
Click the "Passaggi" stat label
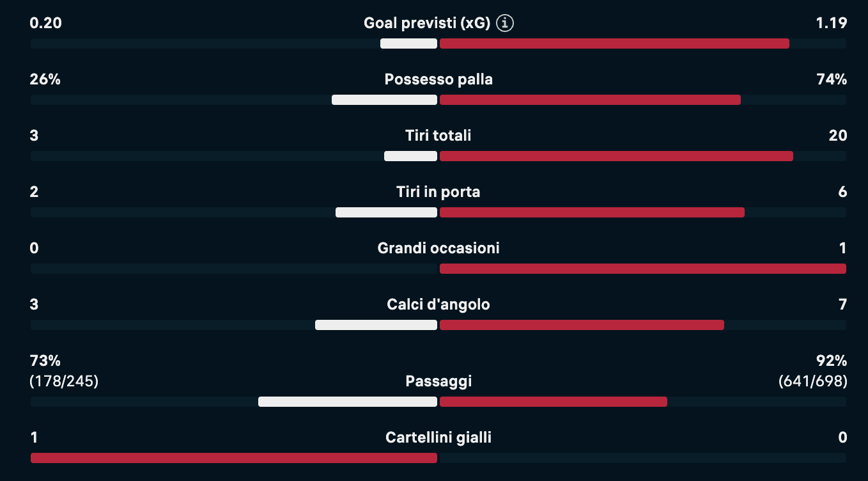438,382
